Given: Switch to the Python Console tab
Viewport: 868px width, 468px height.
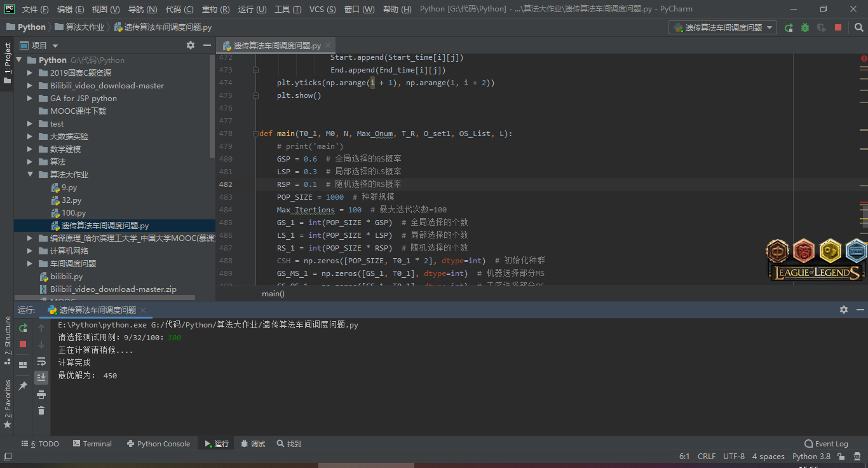Looking at the screenshot, I should pos(158,444).
